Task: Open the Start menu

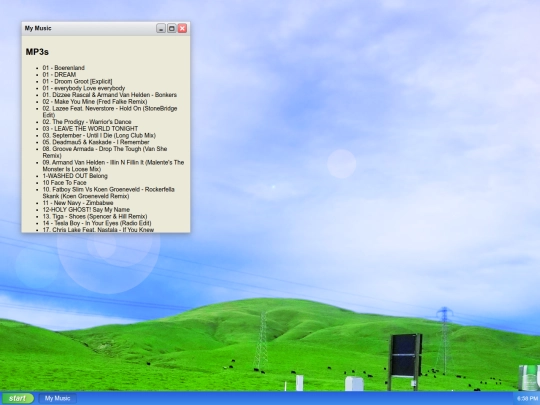Action: 17,398
